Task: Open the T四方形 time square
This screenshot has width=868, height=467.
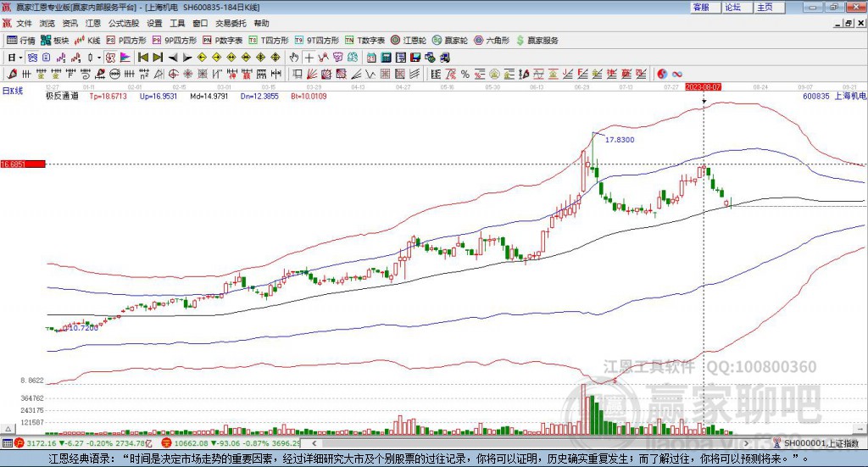Action: [x=269, y=41]
